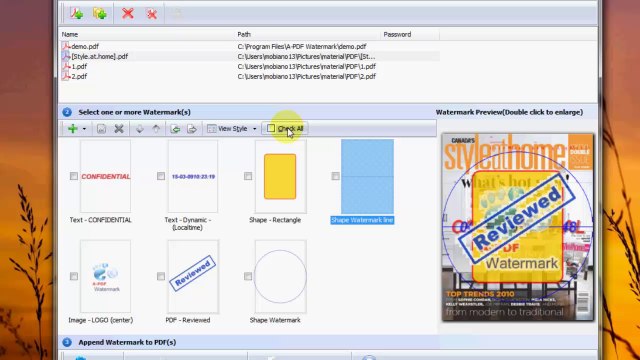The width and height of the screenshot is (640, 360).
Task: Check the PDF - Reviewed watermark box
Action: [161, 276]
